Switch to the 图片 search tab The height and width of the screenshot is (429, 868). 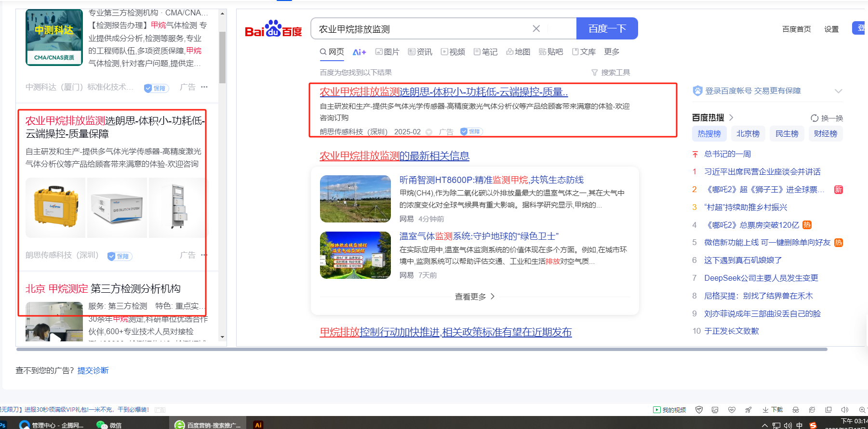387,52
